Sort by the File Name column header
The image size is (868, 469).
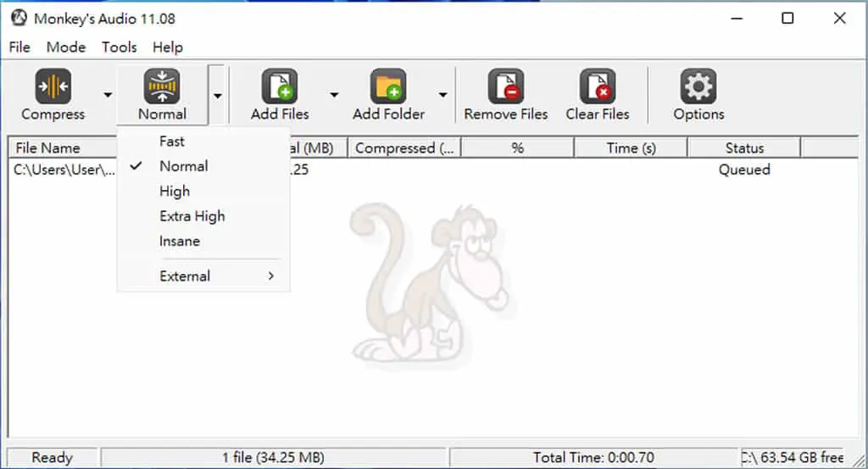64,148
